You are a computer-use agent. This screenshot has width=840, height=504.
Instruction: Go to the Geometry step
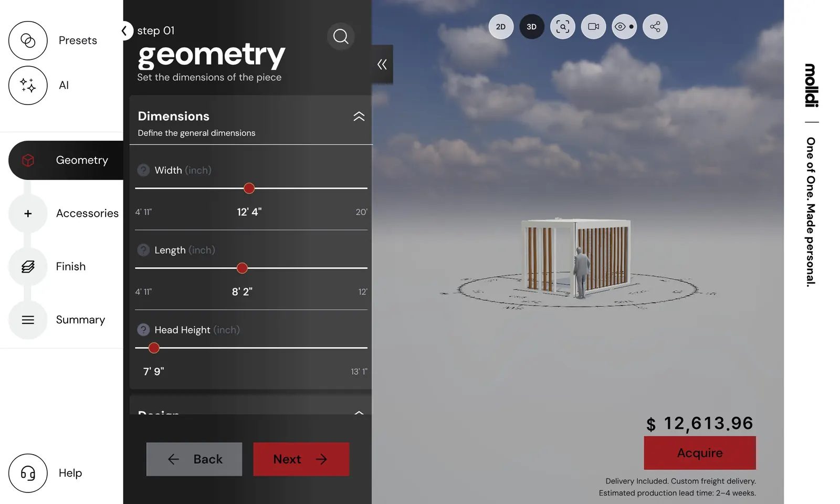(x=66, y=160)
